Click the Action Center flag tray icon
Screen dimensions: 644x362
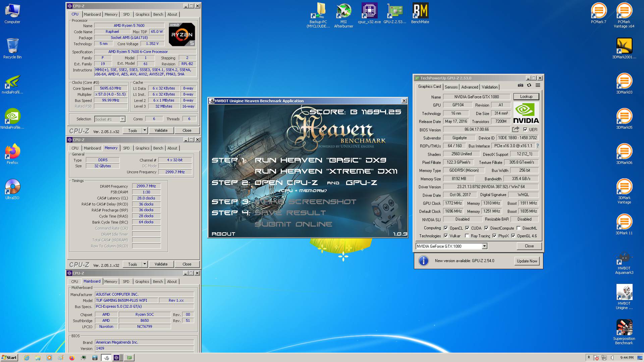[x=596, y=358]
